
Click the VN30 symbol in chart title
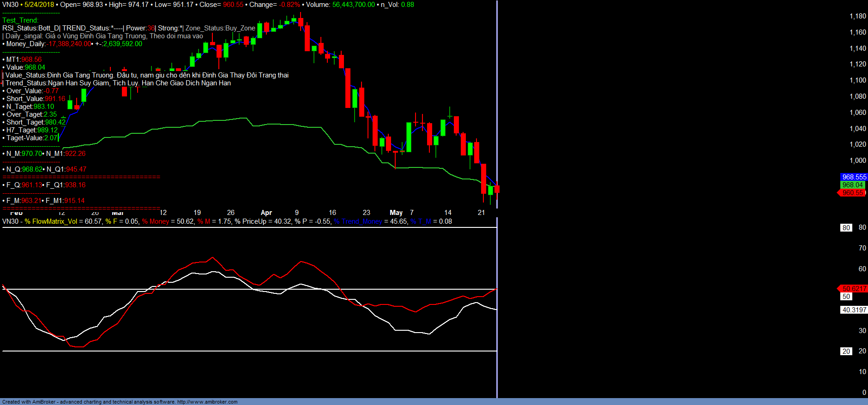click(10, 5)
